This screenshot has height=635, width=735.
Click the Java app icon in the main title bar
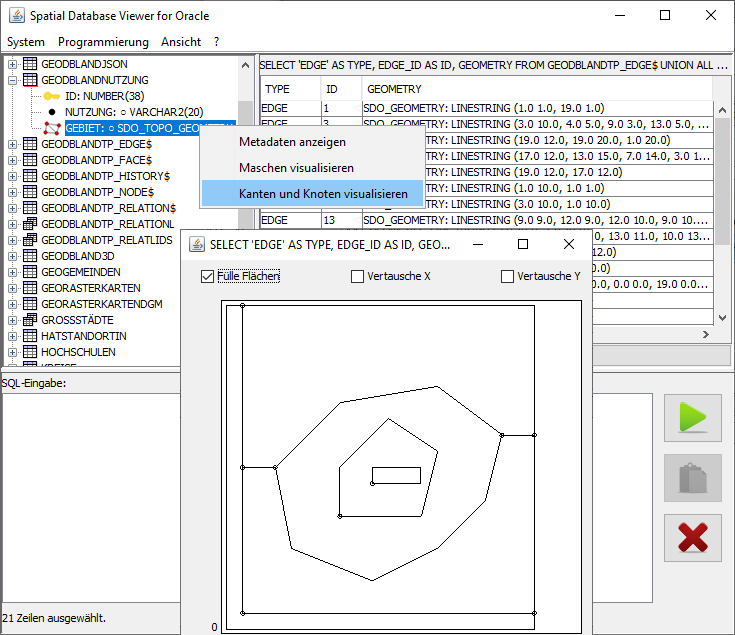(x=17, y=15)
